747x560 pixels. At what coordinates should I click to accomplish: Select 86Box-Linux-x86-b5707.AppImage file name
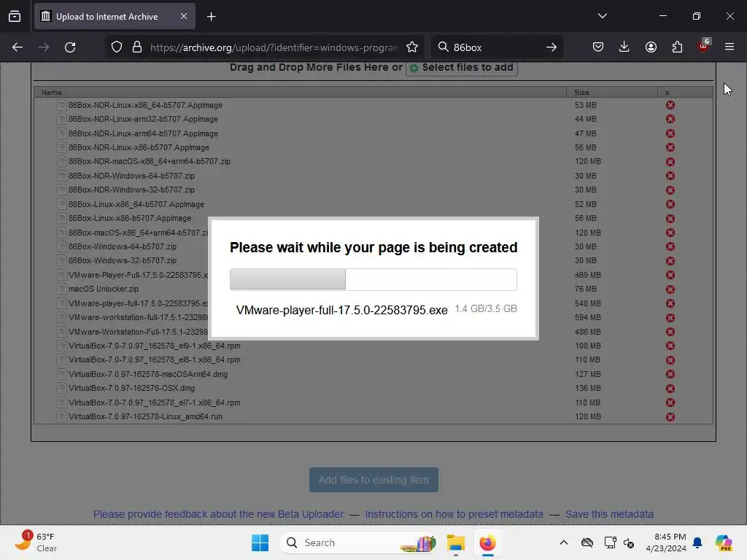[130, 218]
